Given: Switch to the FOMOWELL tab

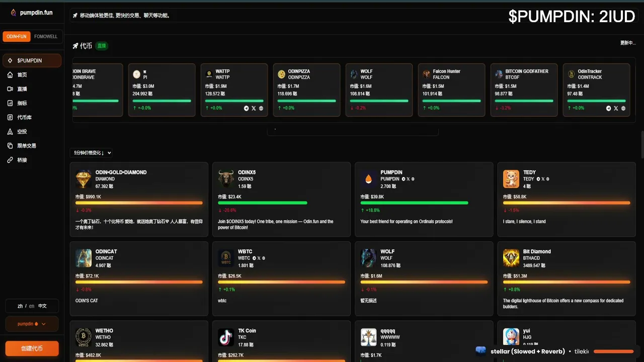Looking at the screenshot, I should (46, 37).
